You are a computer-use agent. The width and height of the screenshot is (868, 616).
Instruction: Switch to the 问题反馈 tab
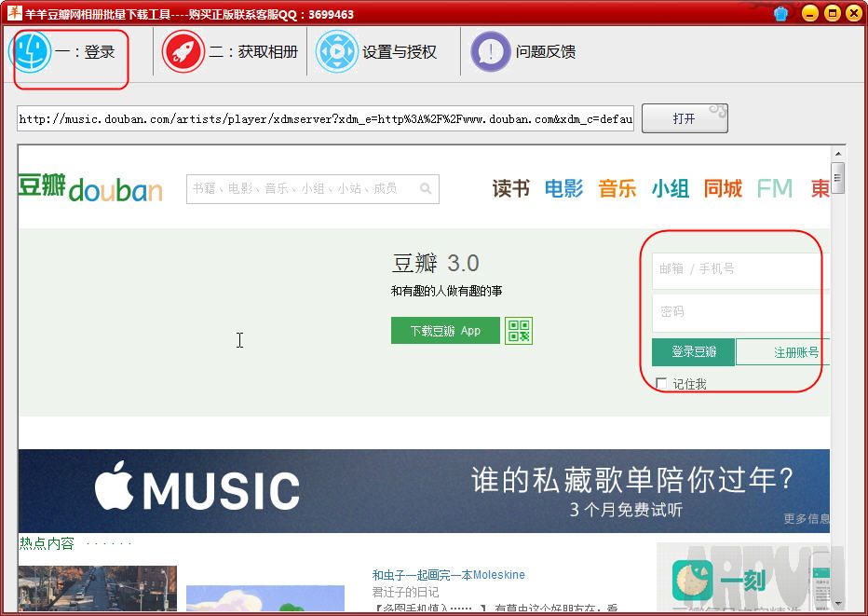[545, 52]
